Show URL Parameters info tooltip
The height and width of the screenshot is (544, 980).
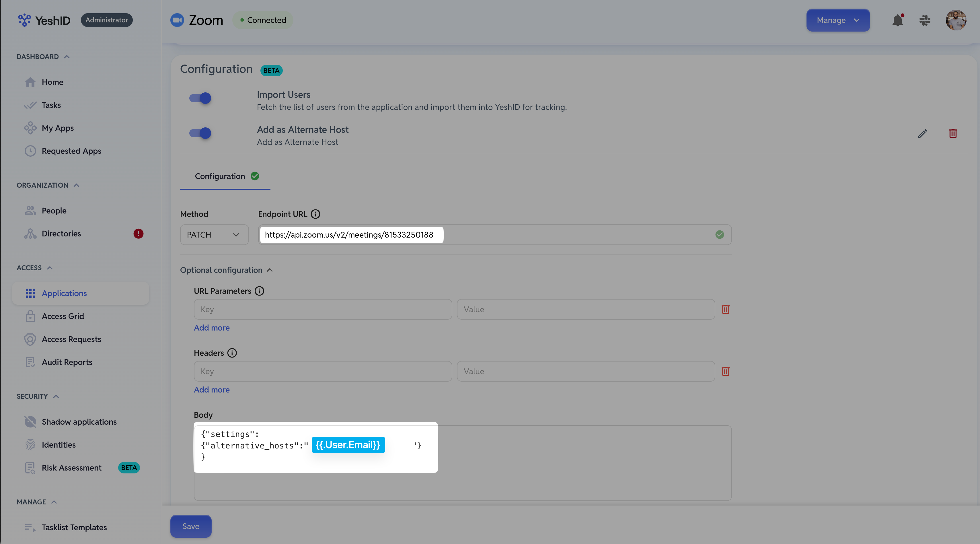click(260, 291)
